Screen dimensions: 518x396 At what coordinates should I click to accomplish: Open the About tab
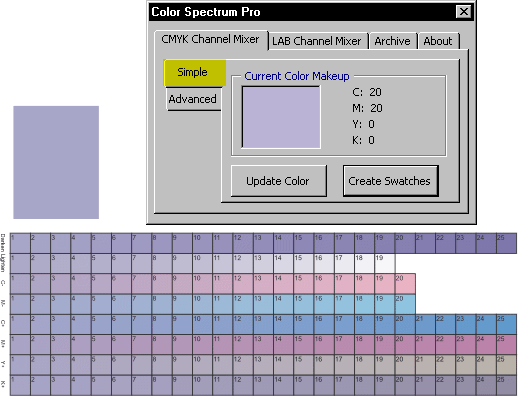click(438, 41)
